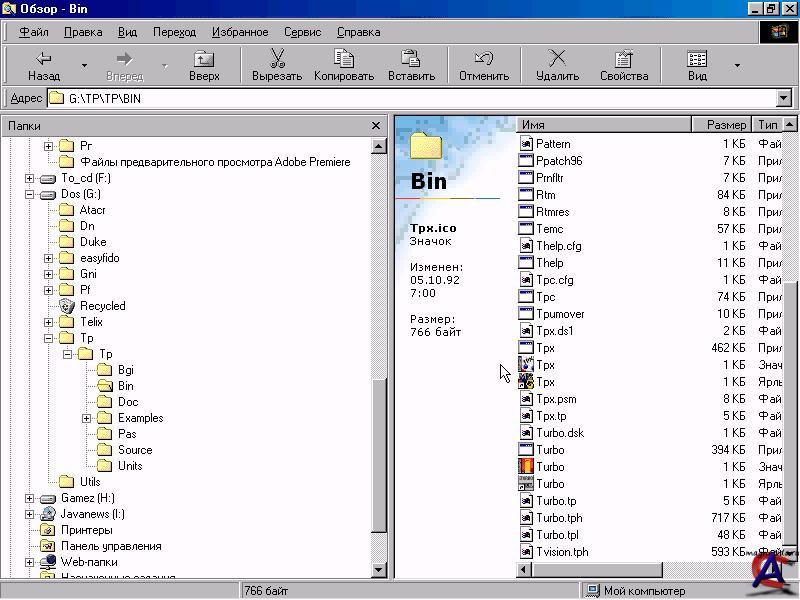Screen dimensions: 800x600
Task: Collapse the Dos (G:) drive node
Action: point(30,194)
